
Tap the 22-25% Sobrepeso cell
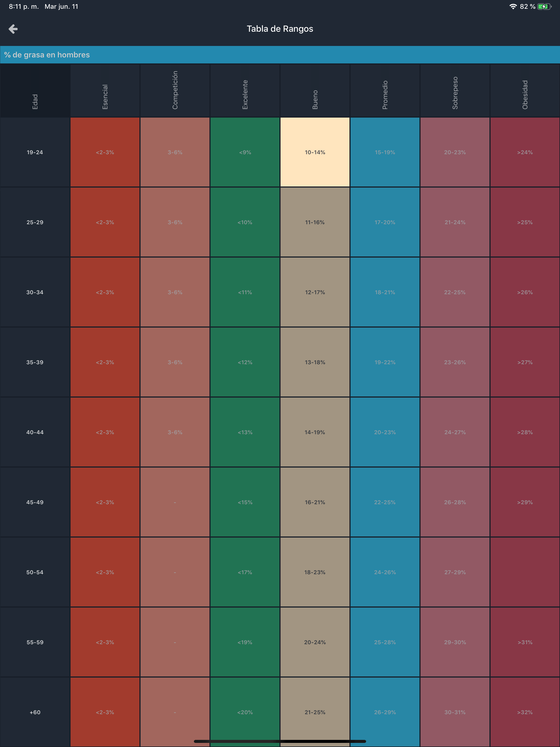455,292
